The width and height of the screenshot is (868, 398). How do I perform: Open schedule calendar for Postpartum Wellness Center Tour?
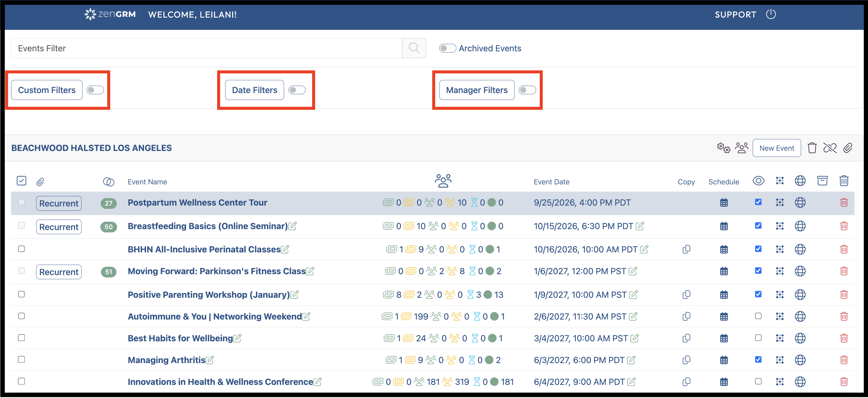point(724,203)
